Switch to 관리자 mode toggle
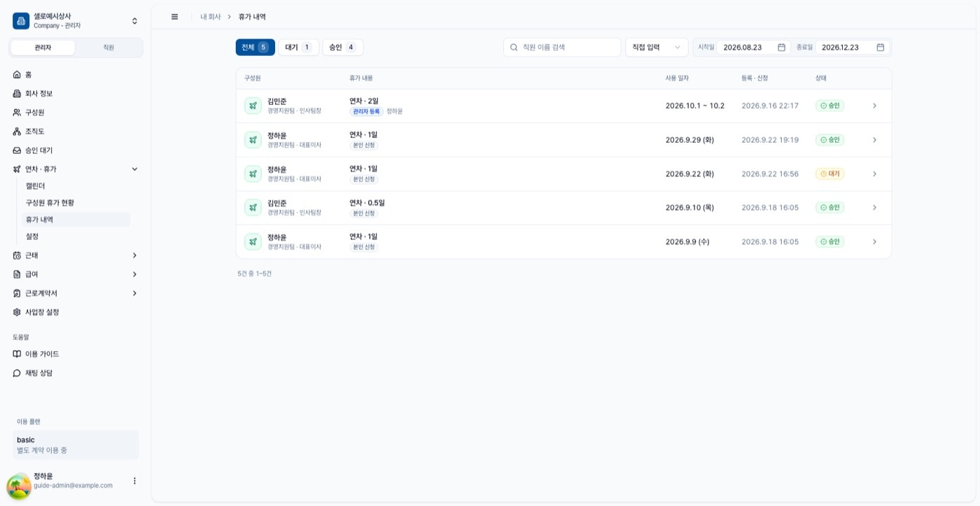Image resolution: width=980 pixels, height=506 pixels. pyautogui.click(x=43, y=48)
